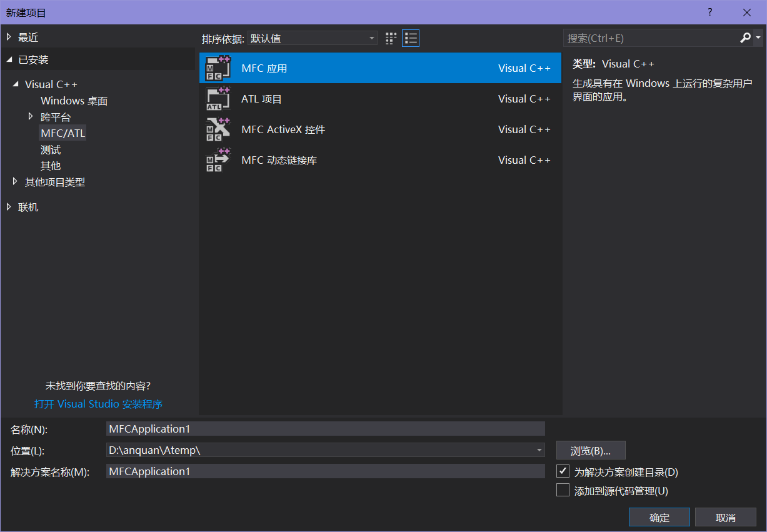Switch to medium icons list view
Image resolution: width=767 pixels, height=532 pixels.
411,38
